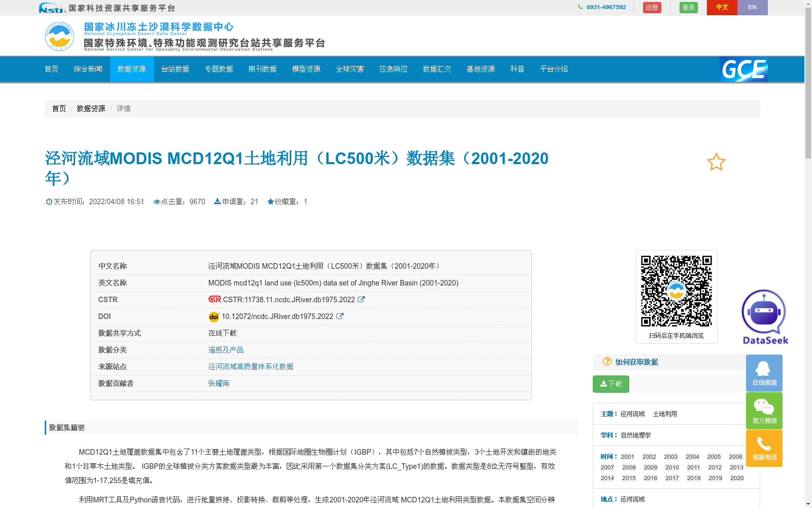Open 在线客服 online support
Viewport: 812px width, 508px height.
point(764,373)
